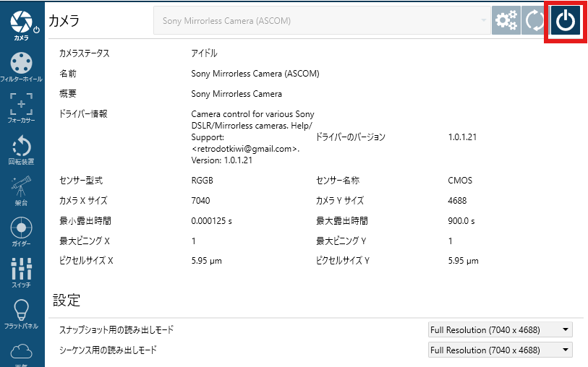588x367 pixels.
Task: Open the フォーカサー (focuser) sidebar tab
Action: click(x=22, y=108)
